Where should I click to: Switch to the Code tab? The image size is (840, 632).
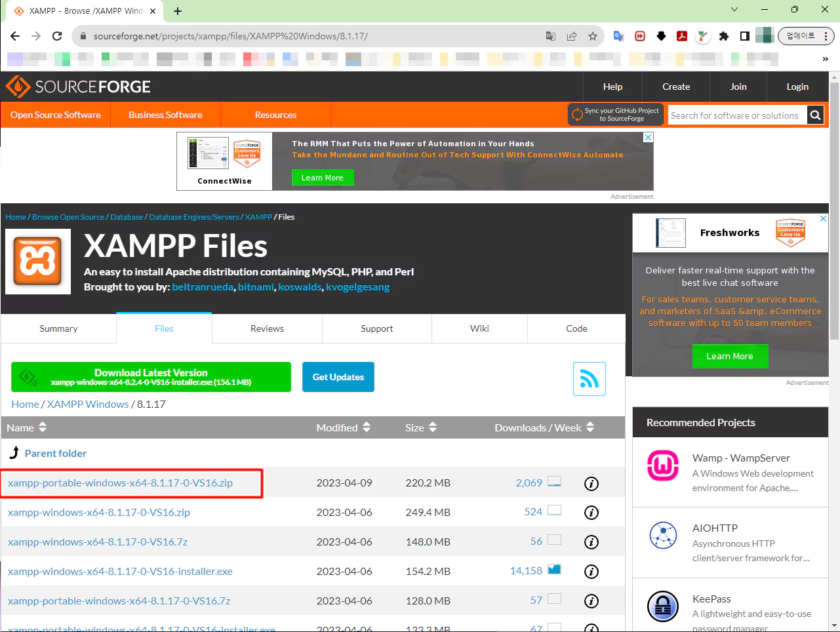tap(576, 328)
